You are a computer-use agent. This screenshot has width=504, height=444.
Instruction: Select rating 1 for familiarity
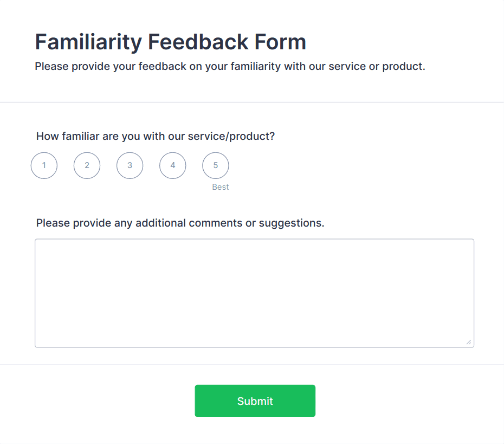coord(44,165)
